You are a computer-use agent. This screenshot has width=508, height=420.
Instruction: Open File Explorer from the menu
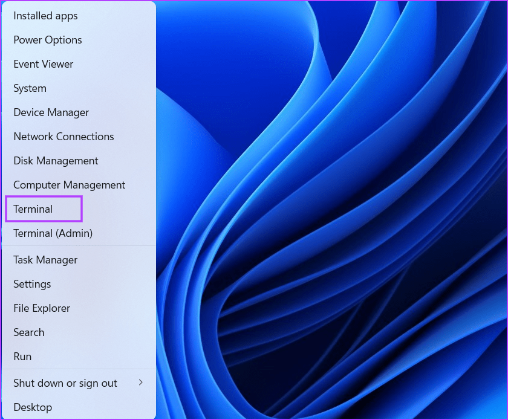[x=42, y=308]
